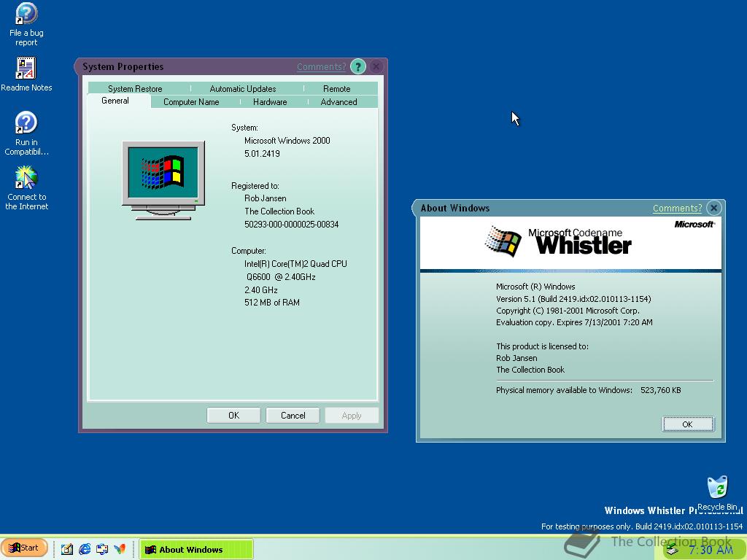Click 'Physical memory available to Windows' line
This screenshot has height=560, width=747.
click(x=589, y=390)
